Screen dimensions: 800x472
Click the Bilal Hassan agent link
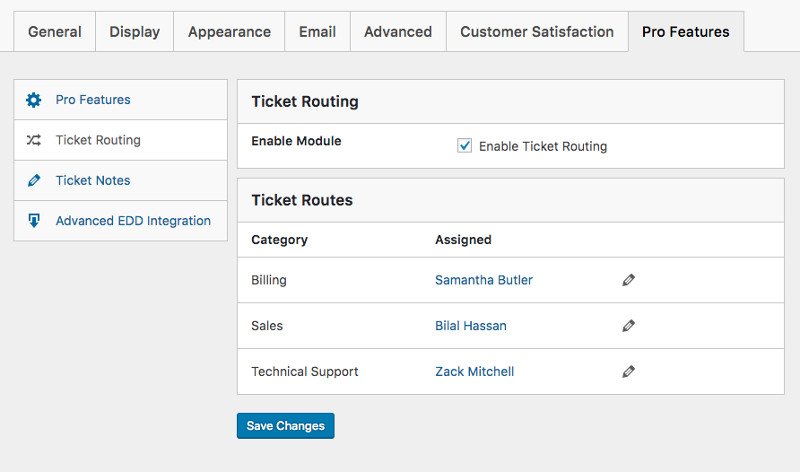[471, 326]
